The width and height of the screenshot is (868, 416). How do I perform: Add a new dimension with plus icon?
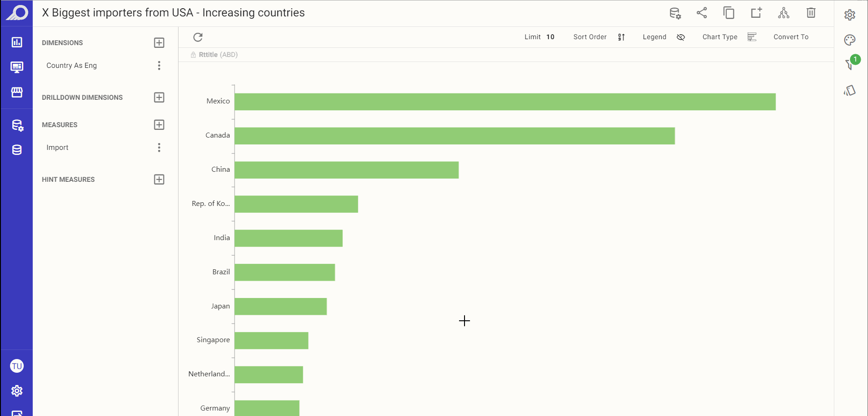tap(159, 43)
